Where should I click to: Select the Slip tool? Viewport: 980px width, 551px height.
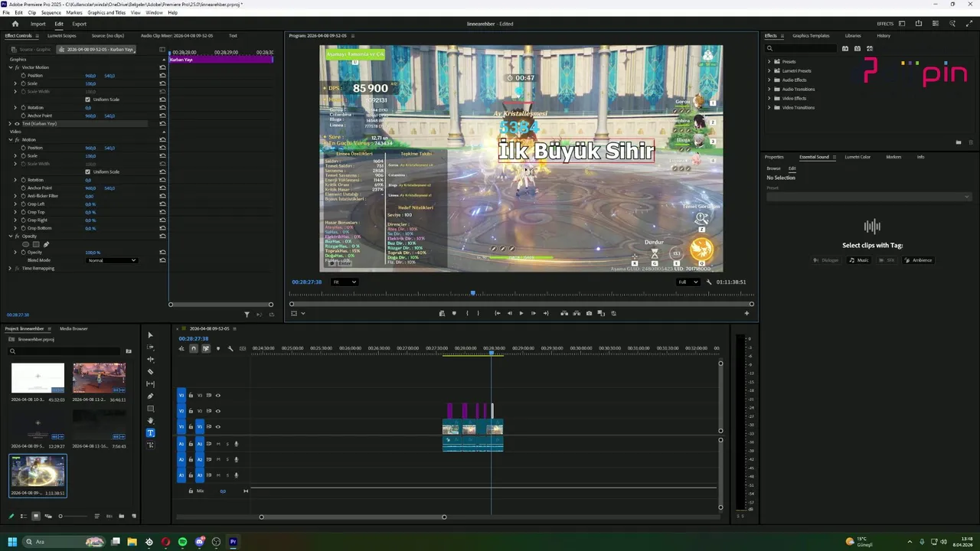pos(150,384)
